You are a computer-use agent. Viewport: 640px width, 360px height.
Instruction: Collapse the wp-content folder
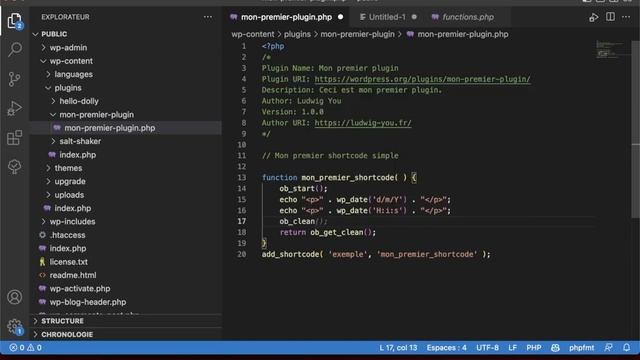tap(71, 61)
